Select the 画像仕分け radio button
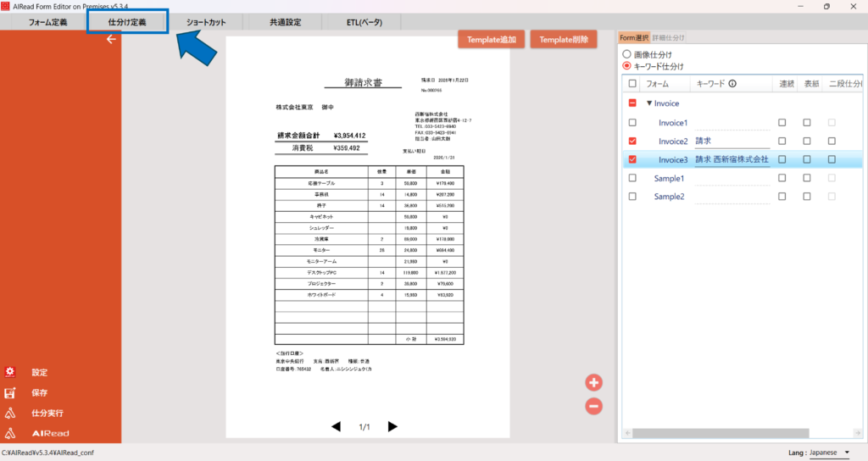Screen dimensions: 868x461 pos(626,54)
